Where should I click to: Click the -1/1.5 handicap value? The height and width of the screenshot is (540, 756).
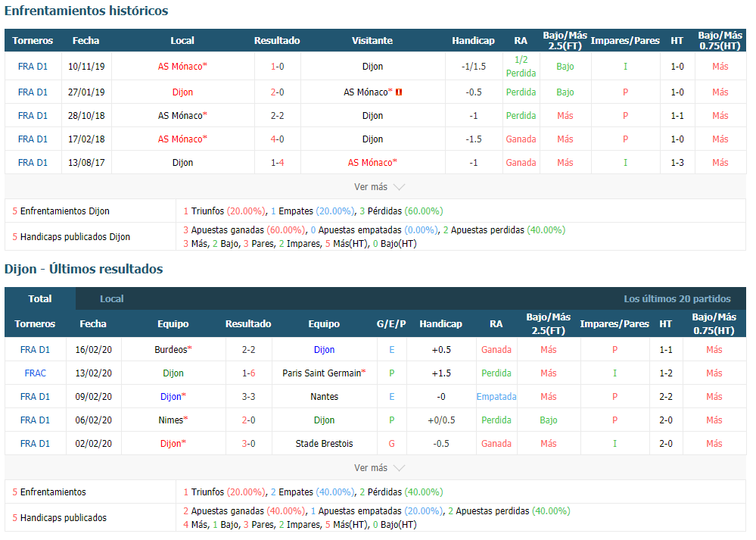click(474, 67)
